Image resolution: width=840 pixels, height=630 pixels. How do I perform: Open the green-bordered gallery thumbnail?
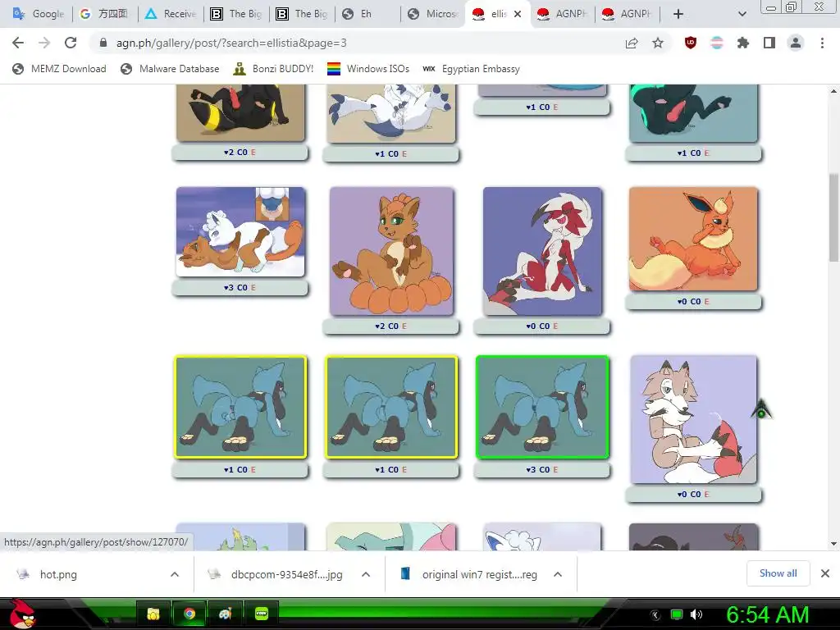(542, 407)
